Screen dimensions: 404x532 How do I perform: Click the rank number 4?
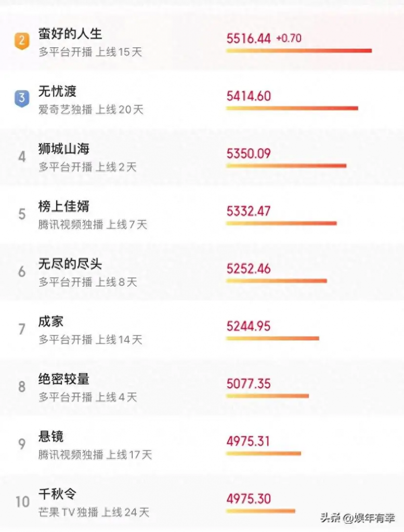click(22, 157)
